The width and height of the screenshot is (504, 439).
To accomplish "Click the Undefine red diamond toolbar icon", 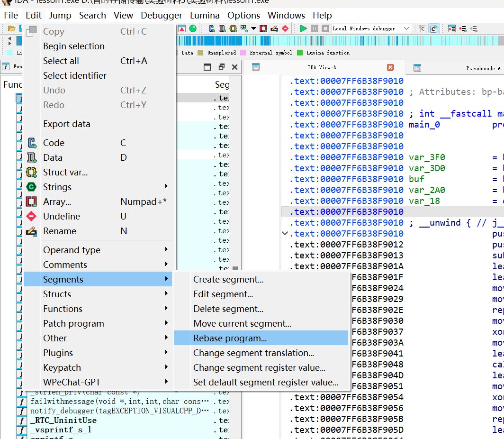I will pyautogui.click(x=285, y=28).
